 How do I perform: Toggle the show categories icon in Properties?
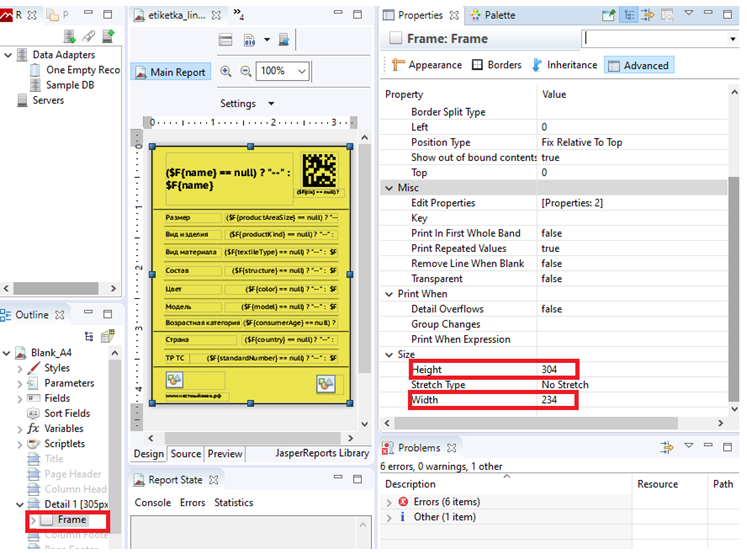tap(629, 15)
